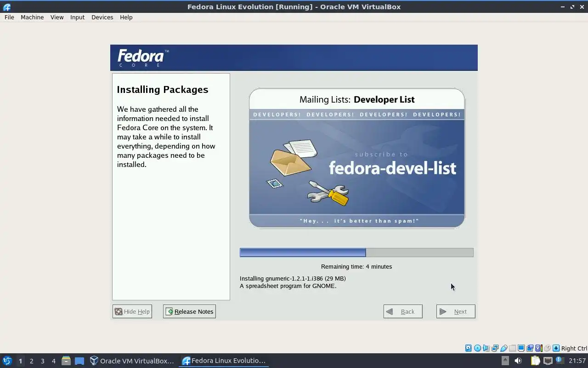Click the network adapters status icon
Screen dimensions: 588x368
pos(495,348)
